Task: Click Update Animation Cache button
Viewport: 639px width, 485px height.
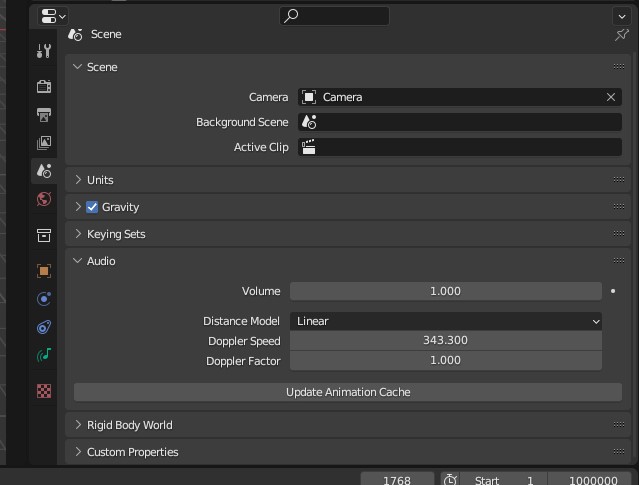Action: pos(348,392)
